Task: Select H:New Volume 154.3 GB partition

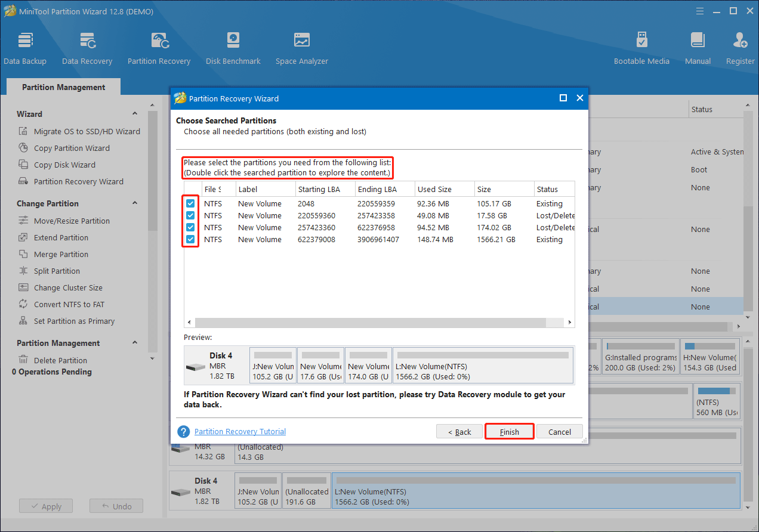Action: click(x=711, y=356)
